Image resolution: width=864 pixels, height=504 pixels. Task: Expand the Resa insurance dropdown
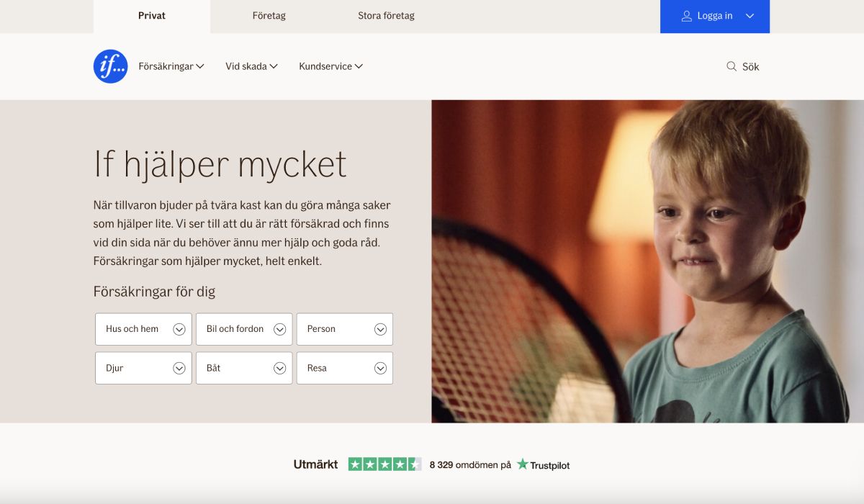tap(345, 368)
